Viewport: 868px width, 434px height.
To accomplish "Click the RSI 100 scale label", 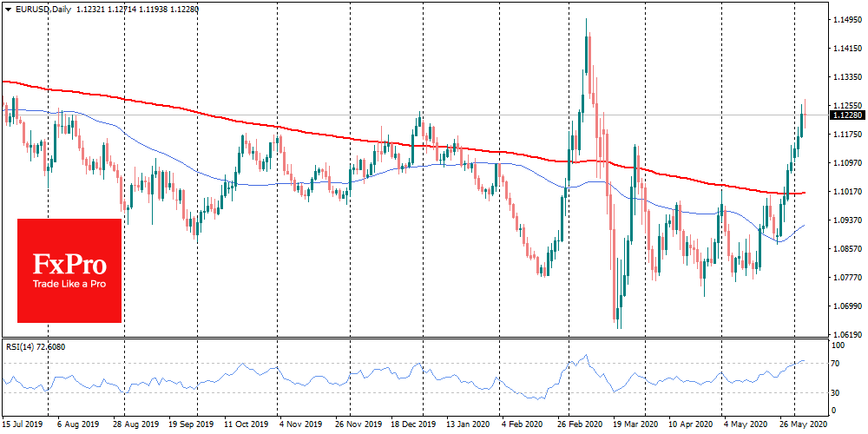I will coord(839,345).
